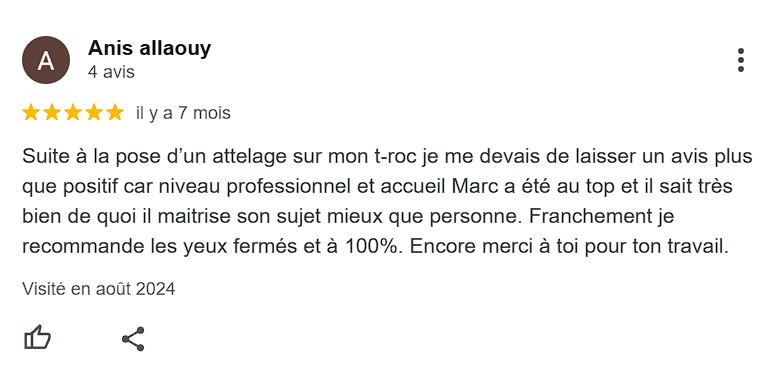Image resolution: width=780 pixels, height=386 pixels.
Task: Like the review with thumbs-up icon
Action: tap(37, 338)
